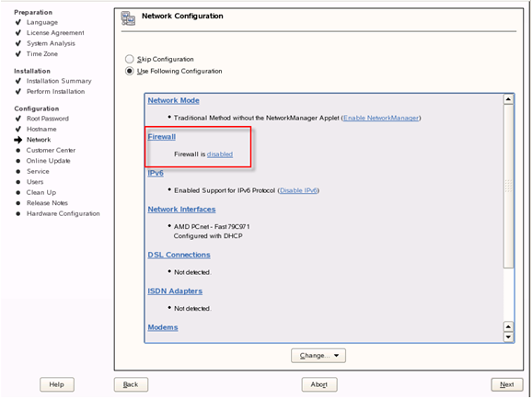Toggle firewall via the disabled link
This screenshot has height=399, width=532.
pos(220,154)
